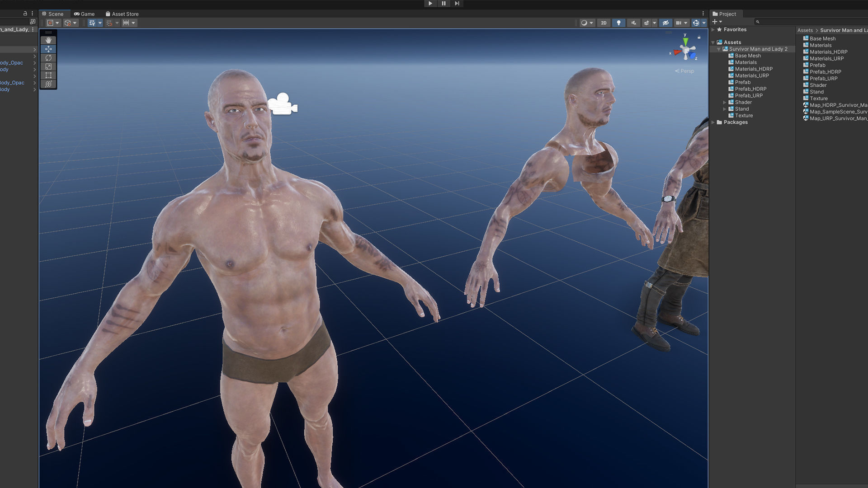Click the Map_HDRP_Survivor scene asset icon

tap(806, 105)
